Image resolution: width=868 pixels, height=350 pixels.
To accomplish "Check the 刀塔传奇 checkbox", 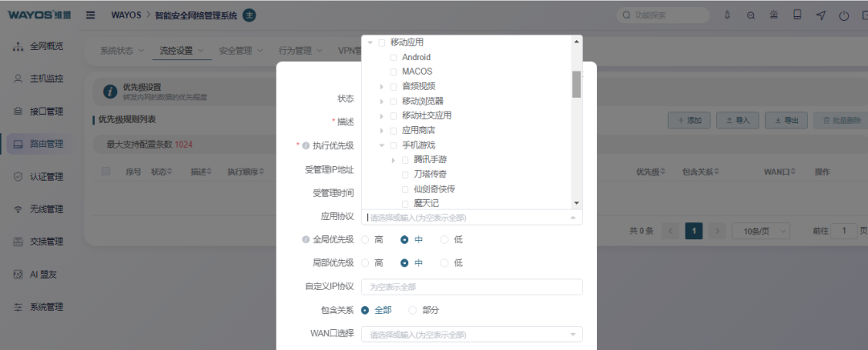I will [404, 175].
